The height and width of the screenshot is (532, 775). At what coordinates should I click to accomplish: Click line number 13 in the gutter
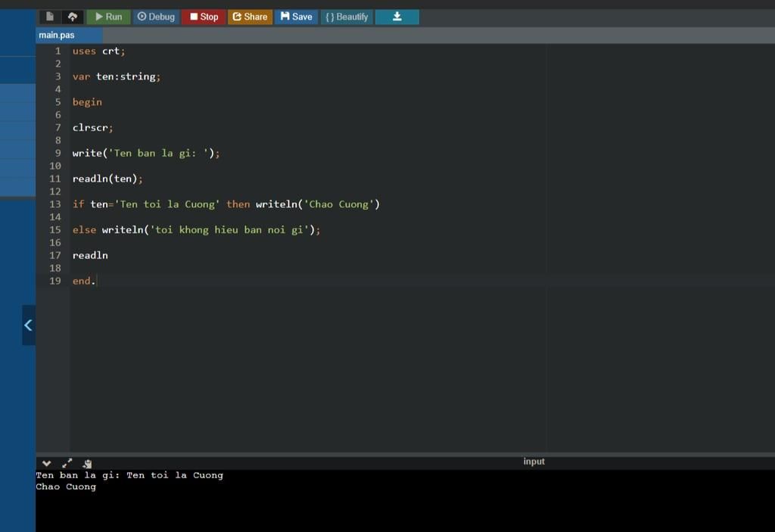[x=54, y=204]
